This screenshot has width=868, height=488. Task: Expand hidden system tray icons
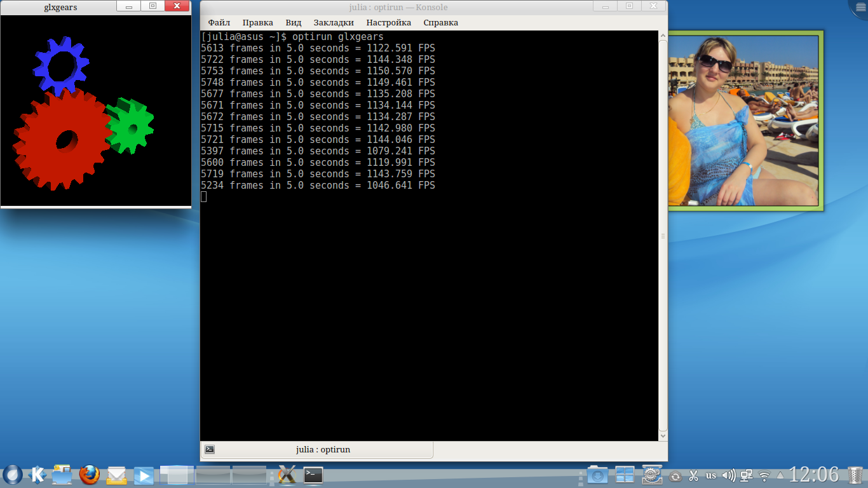(x=780, y=475)
